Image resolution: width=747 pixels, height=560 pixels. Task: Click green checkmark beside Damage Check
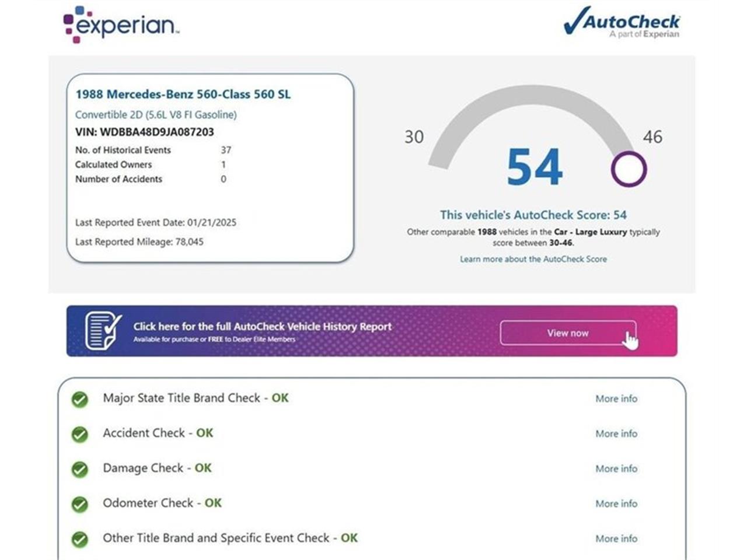point(80,470)
